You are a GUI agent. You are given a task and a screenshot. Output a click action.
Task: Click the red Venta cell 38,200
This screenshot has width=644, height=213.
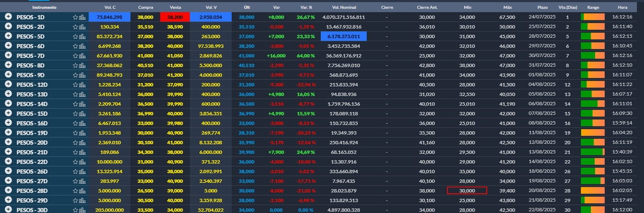175,17
